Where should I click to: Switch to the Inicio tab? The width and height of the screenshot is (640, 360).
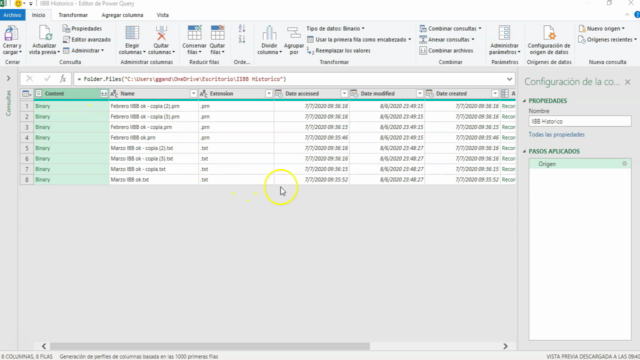[38, 15]
